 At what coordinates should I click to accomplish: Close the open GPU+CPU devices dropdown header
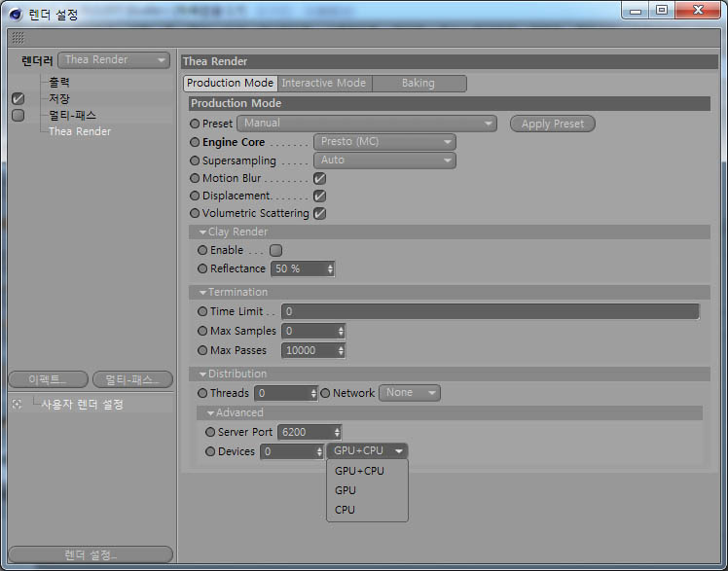tap(367, 450)
